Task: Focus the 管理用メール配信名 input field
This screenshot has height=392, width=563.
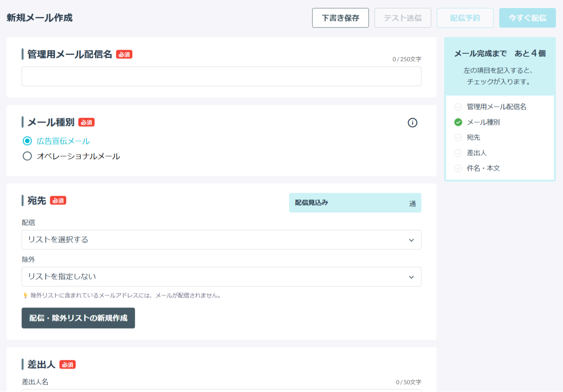Action: [221, 76]
